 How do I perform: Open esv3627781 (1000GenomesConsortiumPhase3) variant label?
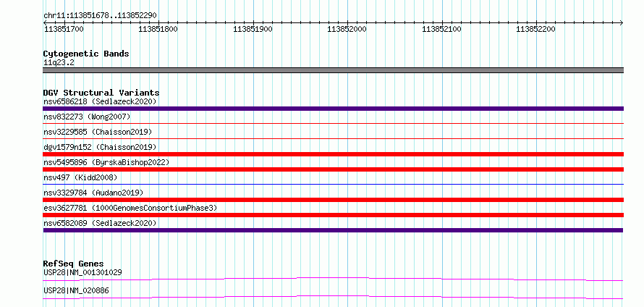click(130, 208)
